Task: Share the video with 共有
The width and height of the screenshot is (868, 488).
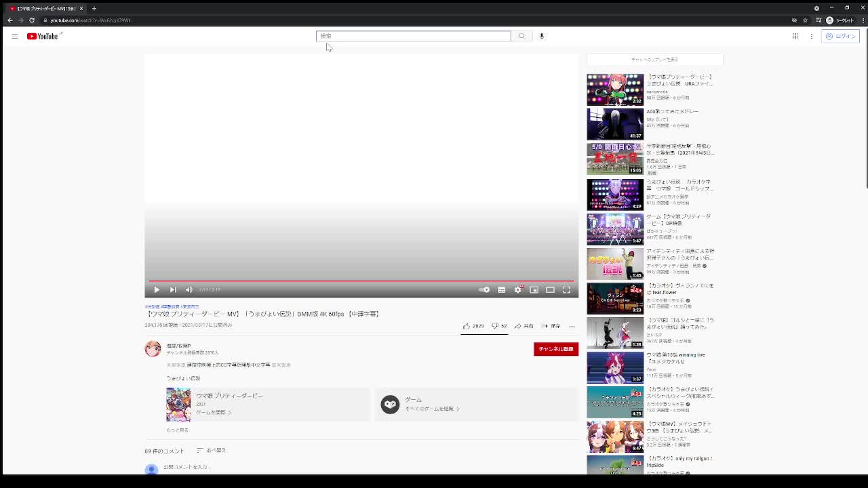Action: pos(524,326)
